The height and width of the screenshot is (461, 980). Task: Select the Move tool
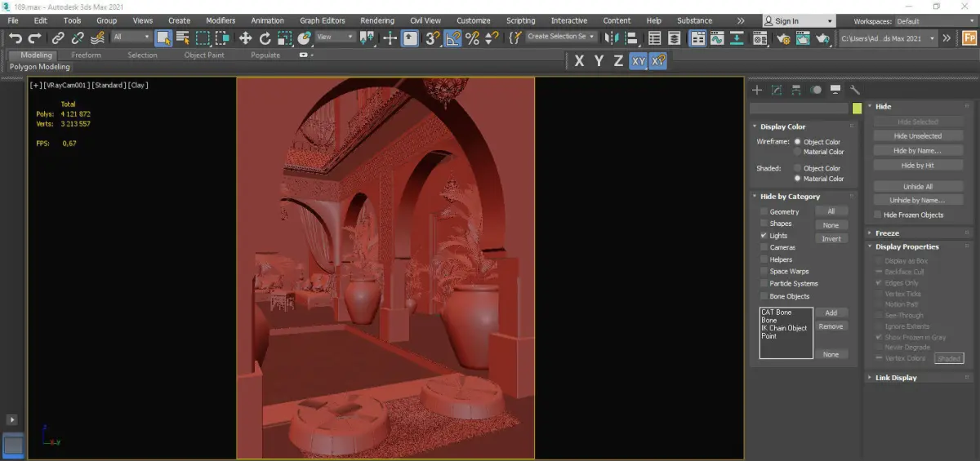coord(245,38)
